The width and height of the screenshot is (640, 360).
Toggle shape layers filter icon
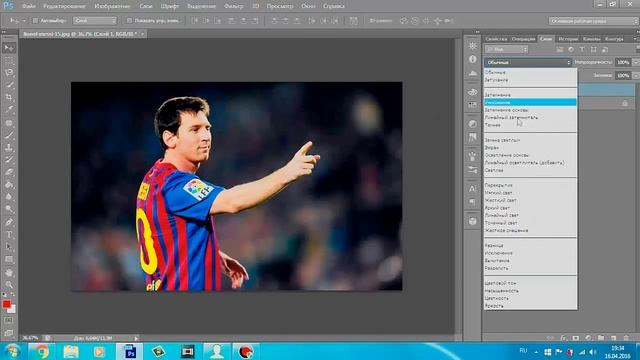[x=593, y=49]
